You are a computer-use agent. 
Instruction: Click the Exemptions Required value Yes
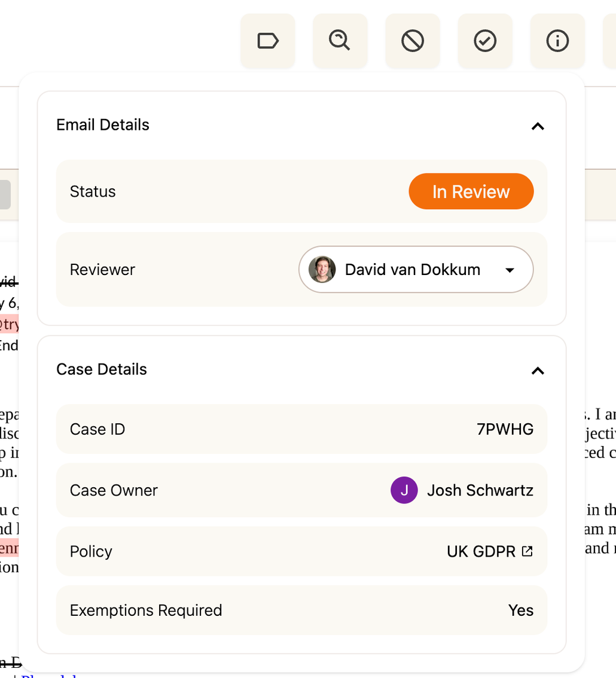click(521, 610)
